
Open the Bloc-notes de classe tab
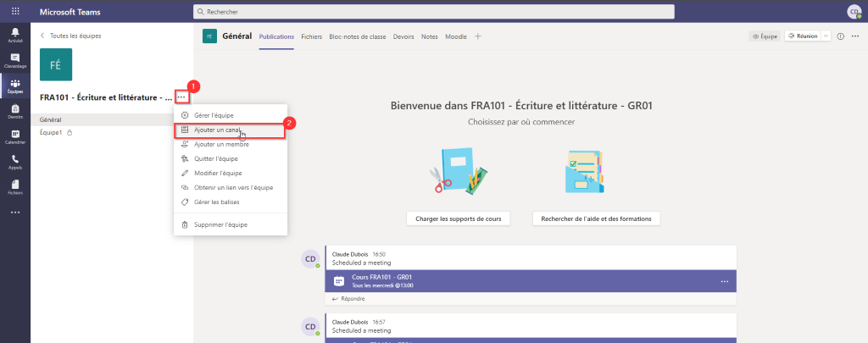pos(357,37)
